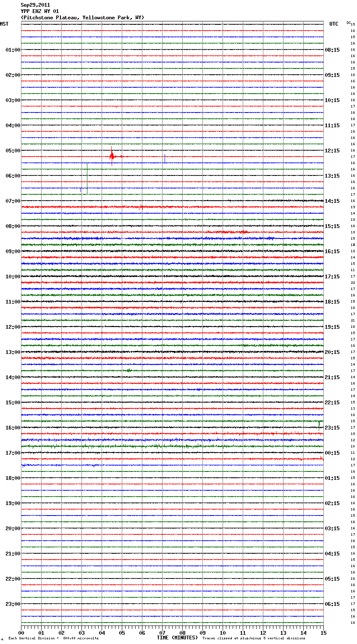Click minute tick label 03 on axis

tap(81, 633)
